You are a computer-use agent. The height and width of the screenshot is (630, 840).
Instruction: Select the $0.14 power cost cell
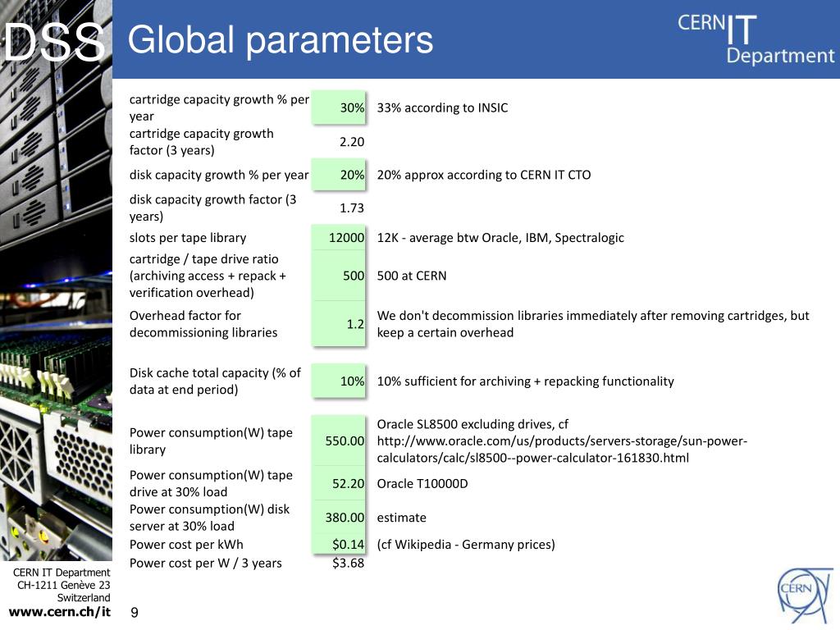pyautogui.click(x=339, y=544)
